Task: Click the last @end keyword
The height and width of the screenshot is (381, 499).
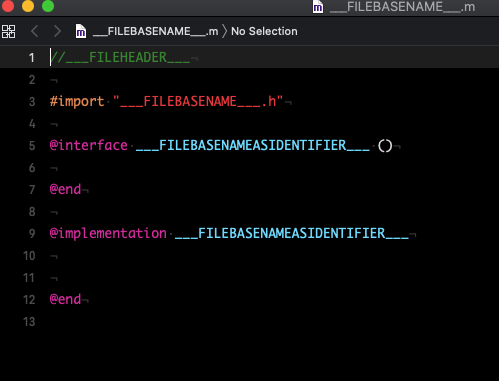Action: pos(65,299)
